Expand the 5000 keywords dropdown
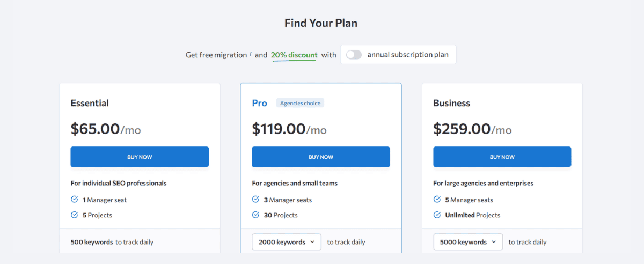The width and height of the screenshot is (644, 264). pyautogui.click(x=468, y=242)
